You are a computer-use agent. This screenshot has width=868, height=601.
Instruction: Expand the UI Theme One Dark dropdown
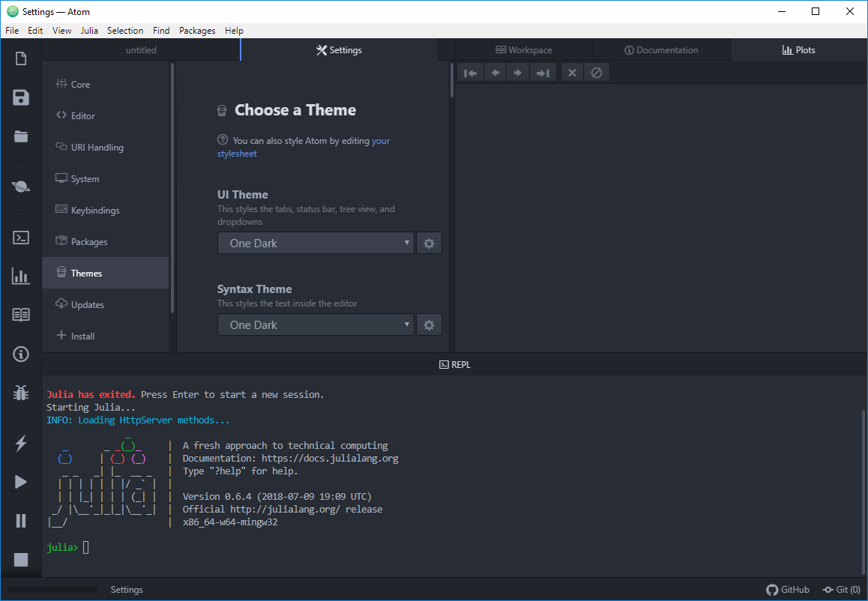click(316, 244)
